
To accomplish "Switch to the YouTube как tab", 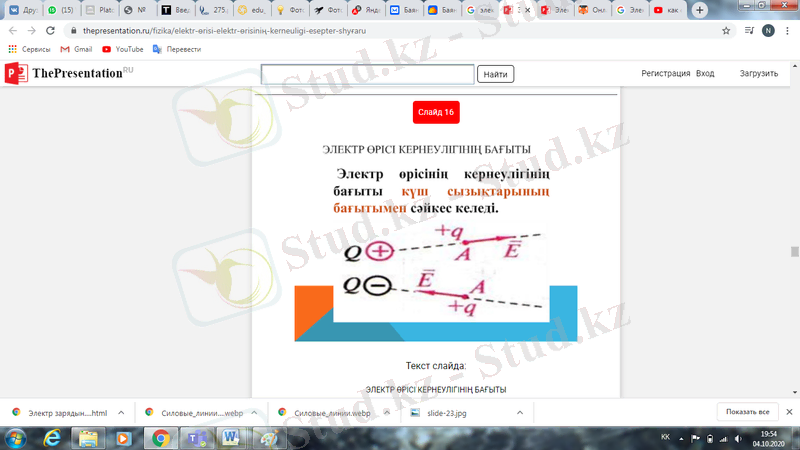I will pyautogui.click(x=667, y=10).
